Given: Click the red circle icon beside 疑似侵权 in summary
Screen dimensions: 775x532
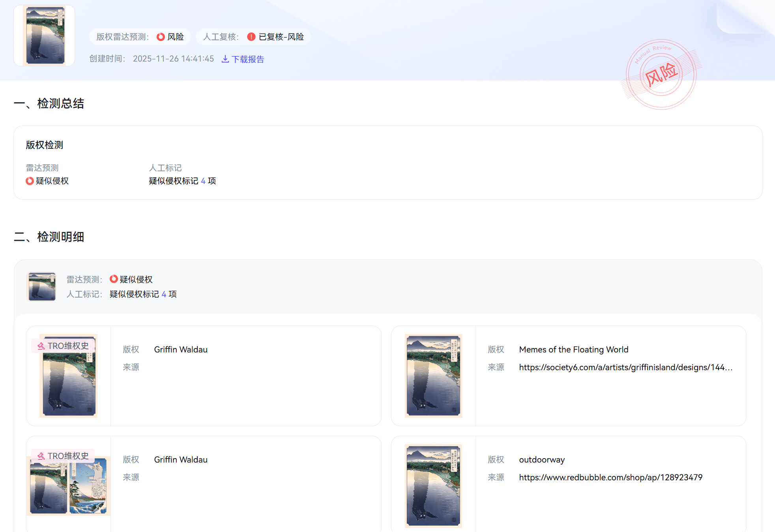Looking at the screenshot, I should (x=30, y=181).
